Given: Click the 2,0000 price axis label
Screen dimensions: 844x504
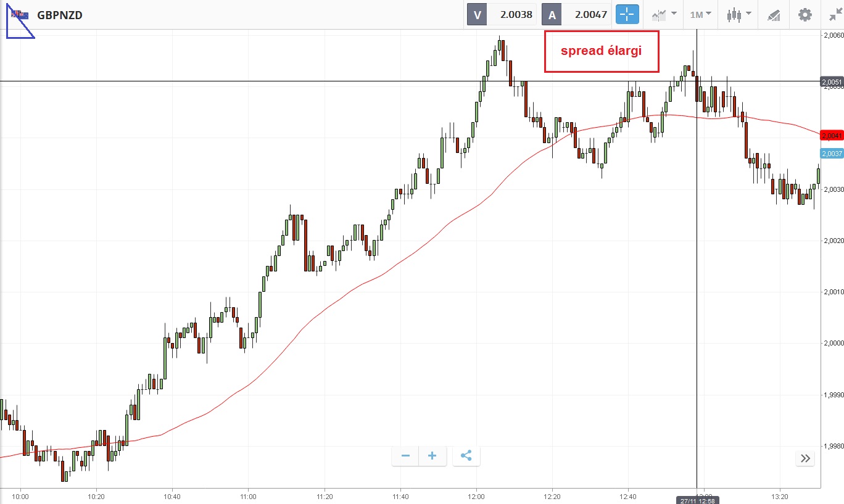Looking at the screenshot, I should point(833,343).
